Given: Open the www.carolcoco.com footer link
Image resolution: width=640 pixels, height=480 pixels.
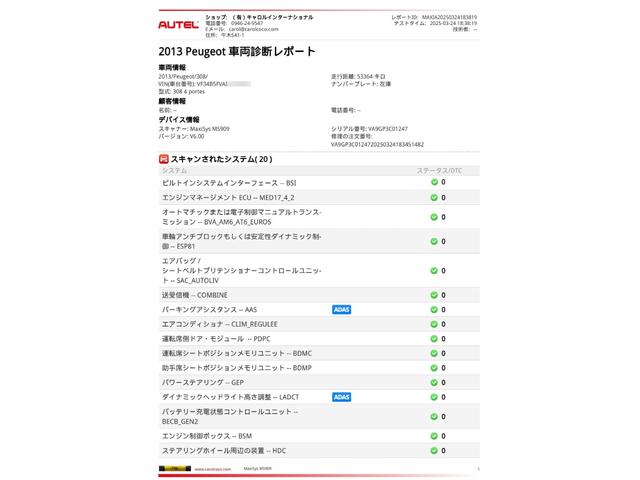Looking at the screenshot, I should (x=213, y=469).
